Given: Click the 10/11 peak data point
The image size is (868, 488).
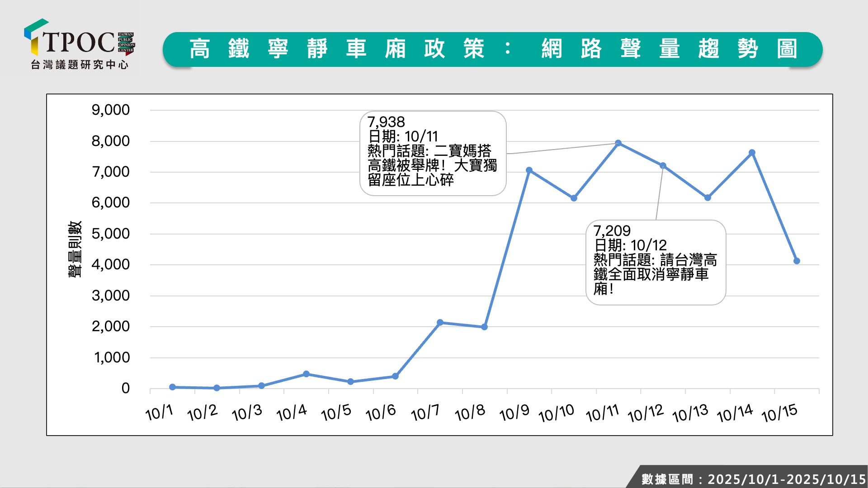Looking at the screenshot, I should (x=618, y=143).
